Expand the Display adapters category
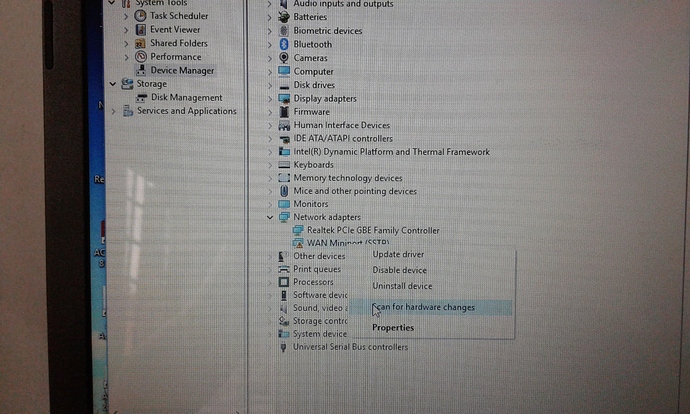Screen dimensions: 690x414 (x=270, y=99)
